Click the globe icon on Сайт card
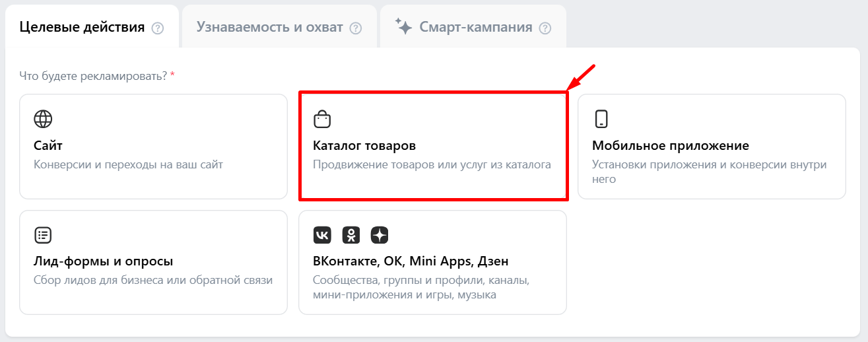The height and width of the screenshot is (342, 868). pos(43,119)
